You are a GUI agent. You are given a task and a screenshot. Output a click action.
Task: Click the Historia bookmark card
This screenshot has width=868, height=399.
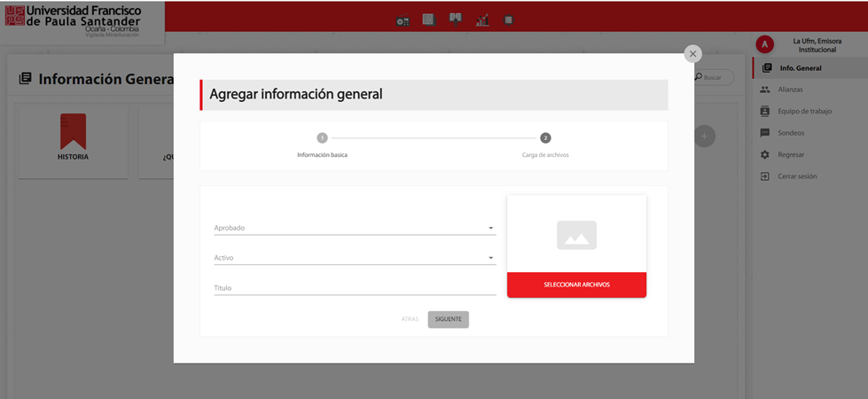[x=73, y=141]
